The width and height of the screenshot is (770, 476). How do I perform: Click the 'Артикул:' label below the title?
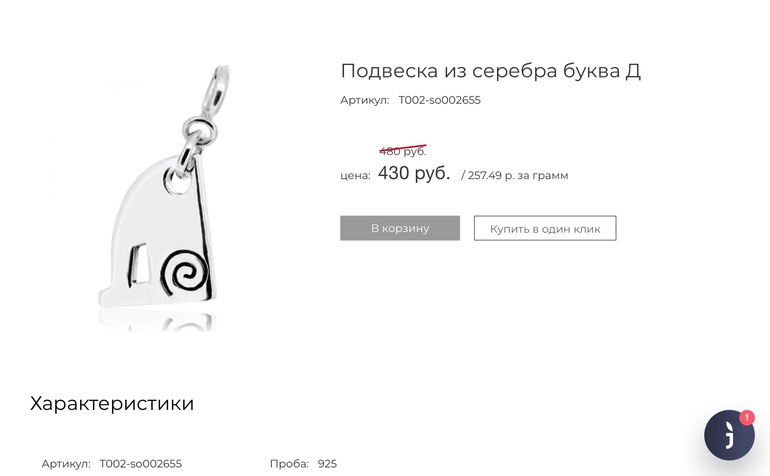tap(364, 100)
